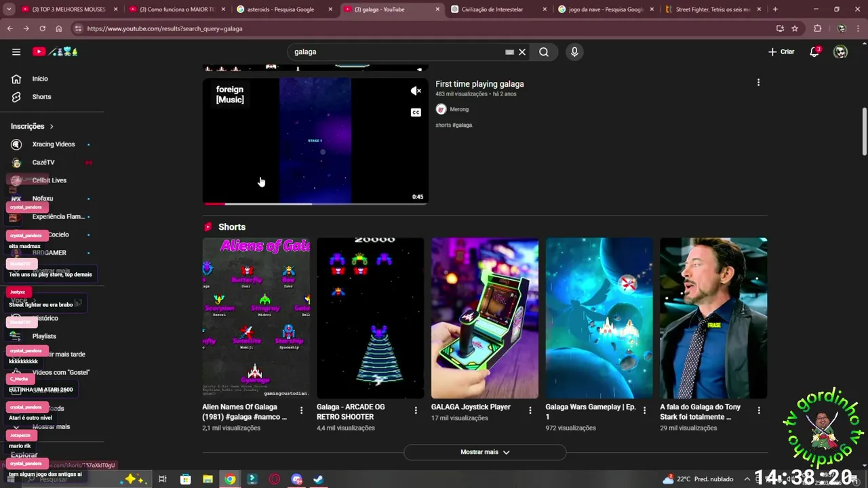
Task: Reload the page
Action: pyautogui.click(x=42, y=28)
